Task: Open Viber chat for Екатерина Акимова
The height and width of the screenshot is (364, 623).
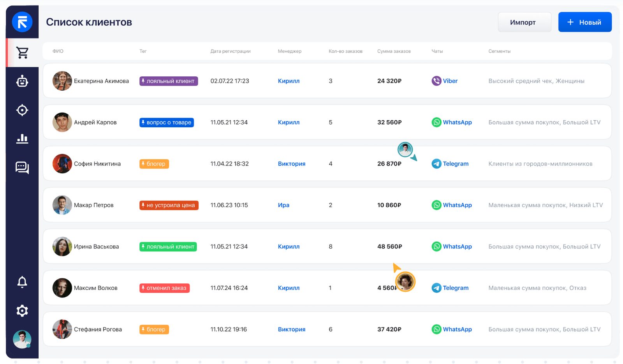Action: [445, 81]
